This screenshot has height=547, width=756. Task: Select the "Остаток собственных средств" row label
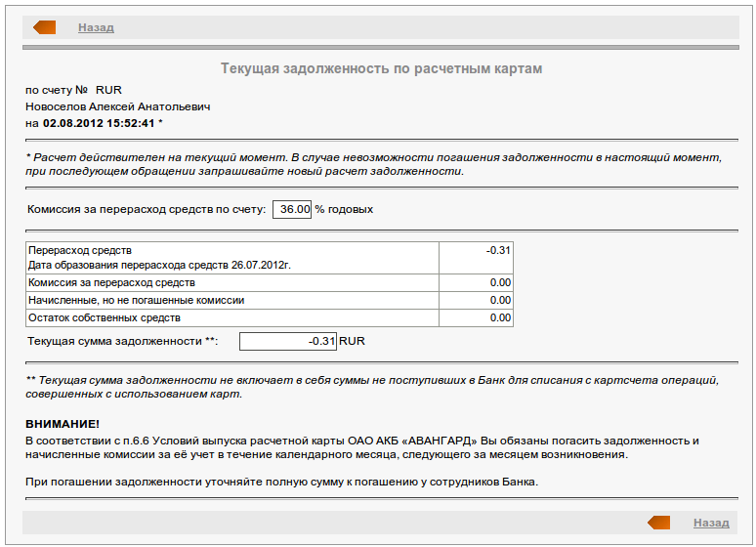[105, 317]
